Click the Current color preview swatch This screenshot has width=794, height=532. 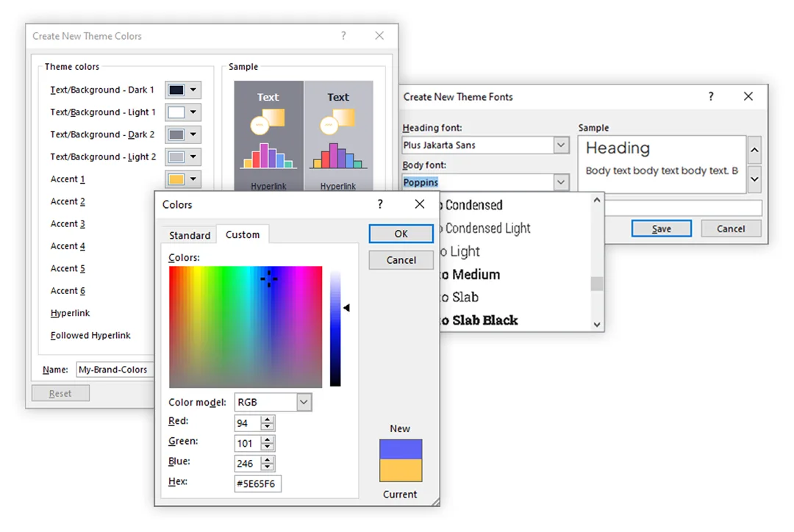point(401,470)
